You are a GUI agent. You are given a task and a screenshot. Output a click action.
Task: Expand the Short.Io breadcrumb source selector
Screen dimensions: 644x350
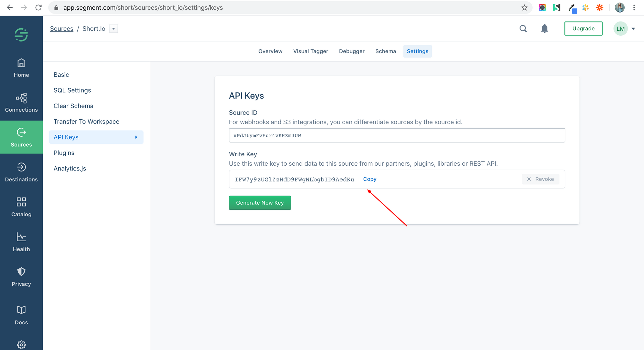coord(113,28)
